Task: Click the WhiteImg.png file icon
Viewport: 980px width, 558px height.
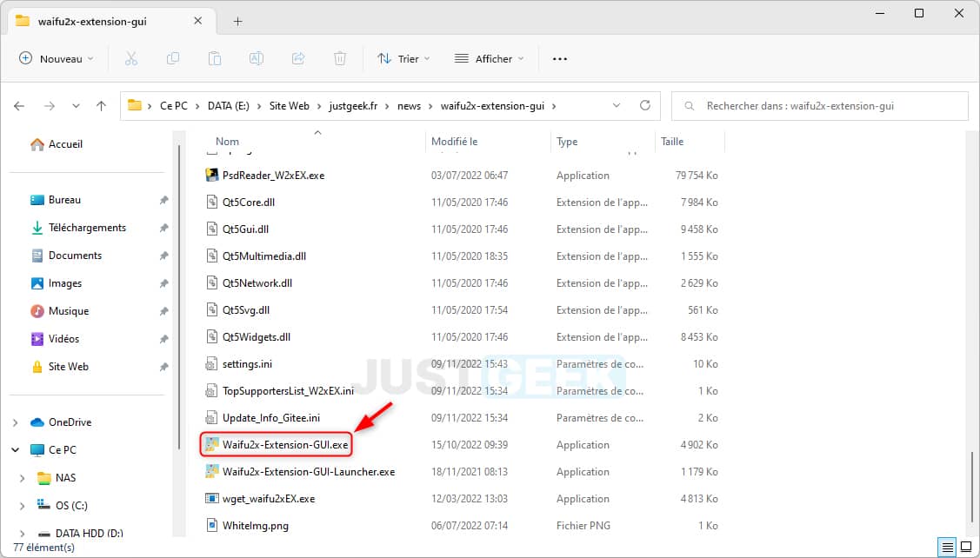Action: tap(212, 526)
